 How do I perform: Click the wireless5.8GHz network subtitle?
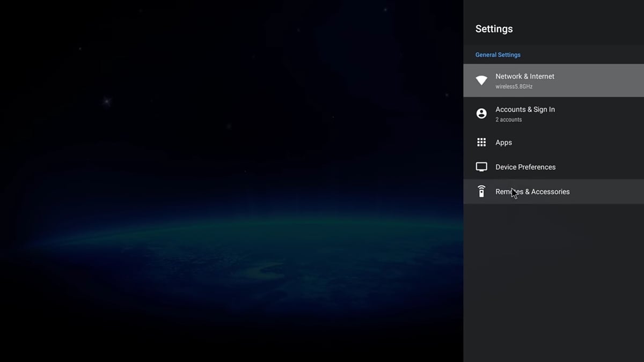514,87
